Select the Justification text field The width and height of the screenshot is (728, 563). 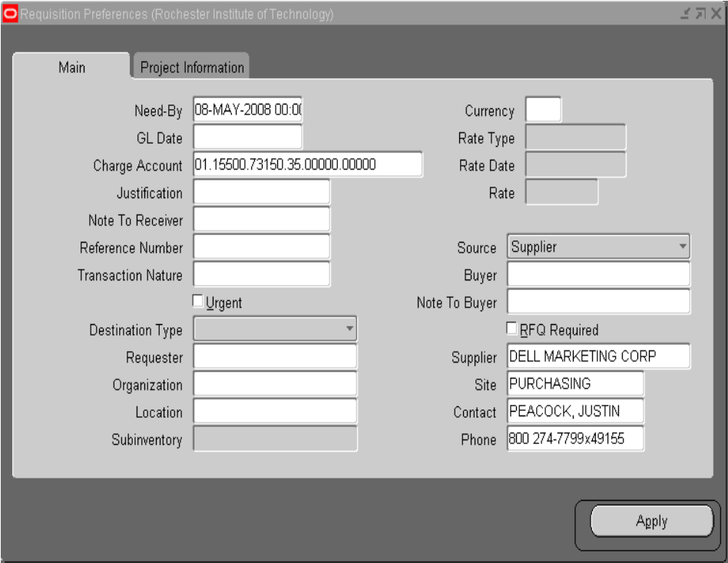tap(261, 193)
